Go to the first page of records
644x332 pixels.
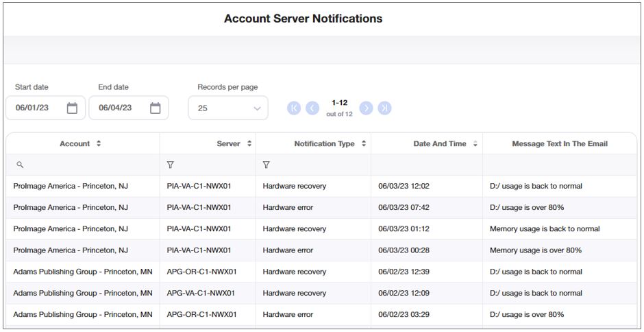tap(294, 108)
